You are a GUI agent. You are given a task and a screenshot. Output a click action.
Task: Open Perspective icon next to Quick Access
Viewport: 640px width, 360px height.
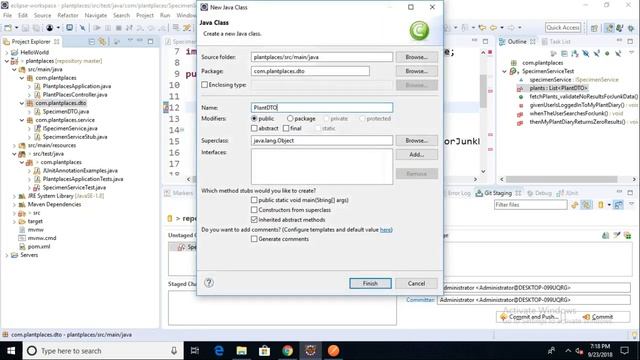pyautogui.click(x=594, y=28)
